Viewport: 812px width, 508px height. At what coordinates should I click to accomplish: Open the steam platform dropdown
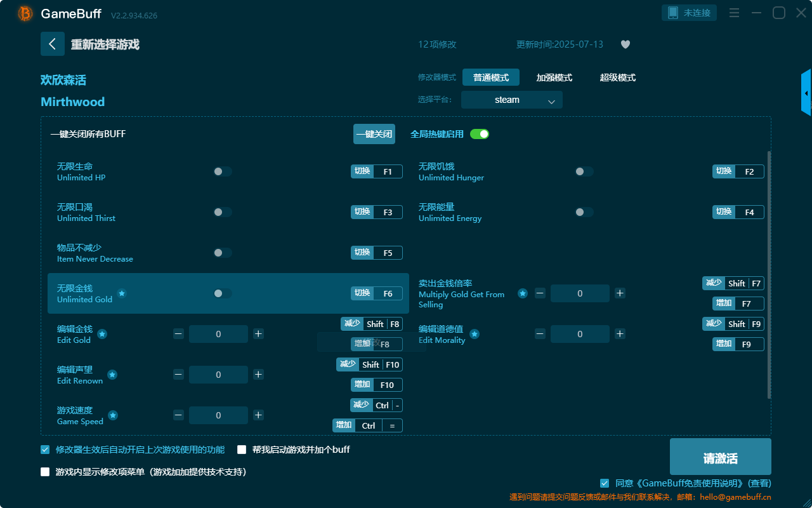click(512, 100)
